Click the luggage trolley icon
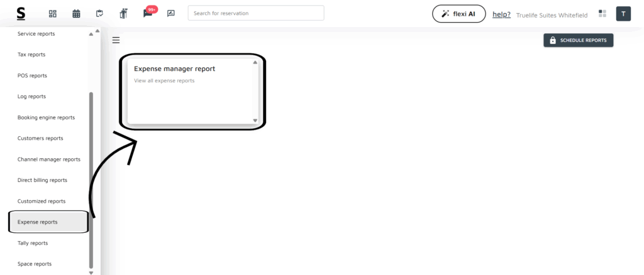The width and height of the screenshot is (644, 275). click(123, 13)
